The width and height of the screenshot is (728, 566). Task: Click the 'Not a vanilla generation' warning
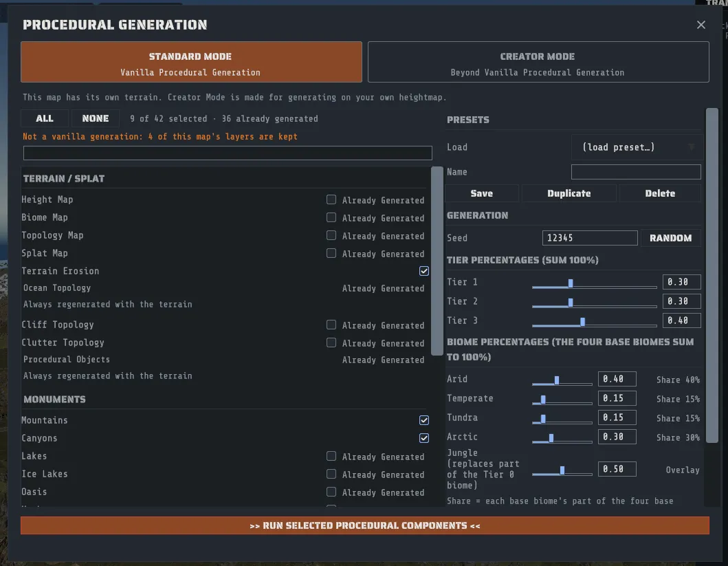pos(160,136)
